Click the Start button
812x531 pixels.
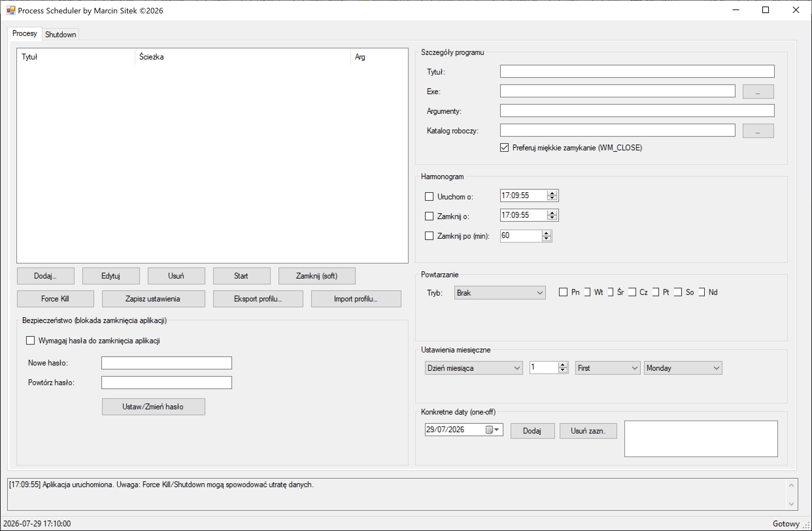(x=242, y=276)
